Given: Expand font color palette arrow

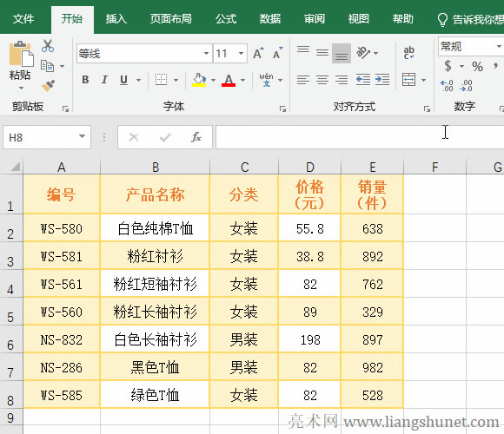Looking at the screenshot, I should click(x=243, y=80).
